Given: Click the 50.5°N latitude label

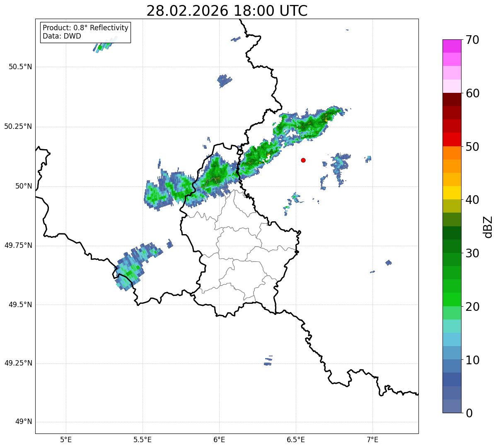Looking at the screenshot, I should pyautogui.click(x=20, y=67).
